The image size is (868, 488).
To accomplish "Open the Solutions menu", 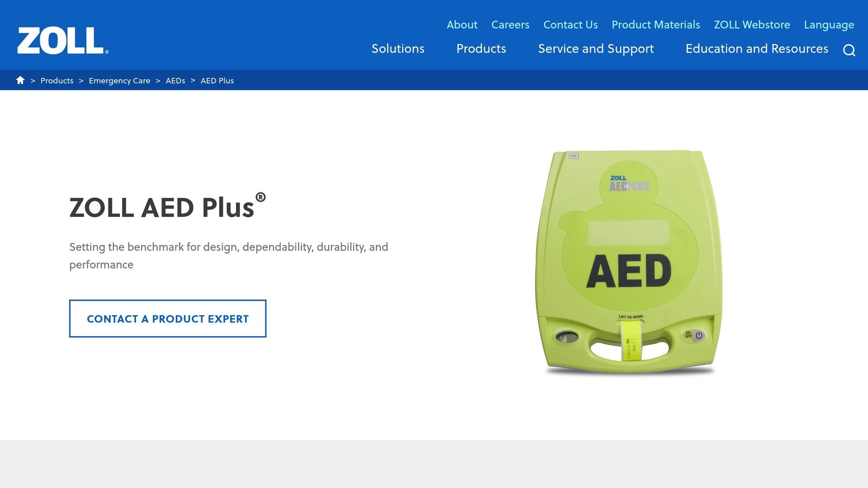I will (x=398, y=49).
